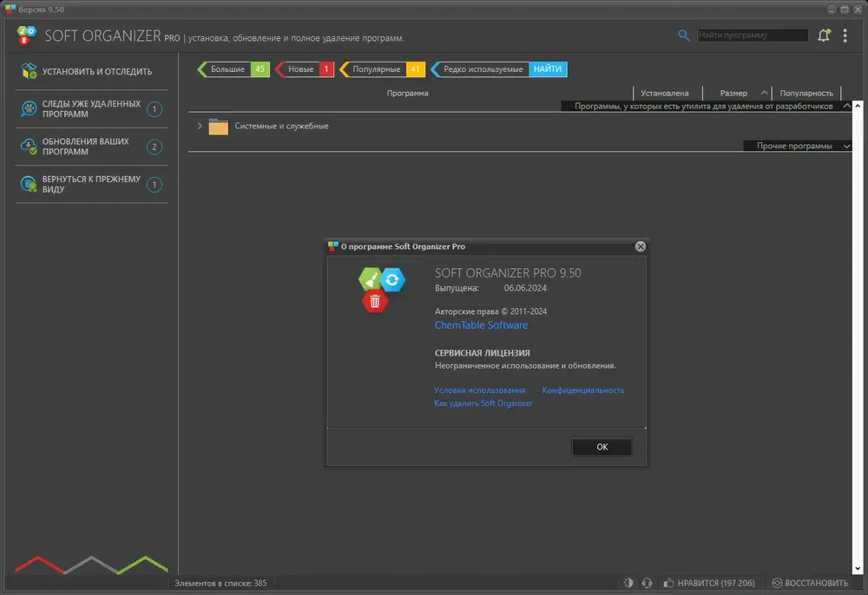Image resolution: width=868 pixels, height=595 pixels.
Task: Collapse the developer-uninstaller programs section
Action: click(846, 106)
